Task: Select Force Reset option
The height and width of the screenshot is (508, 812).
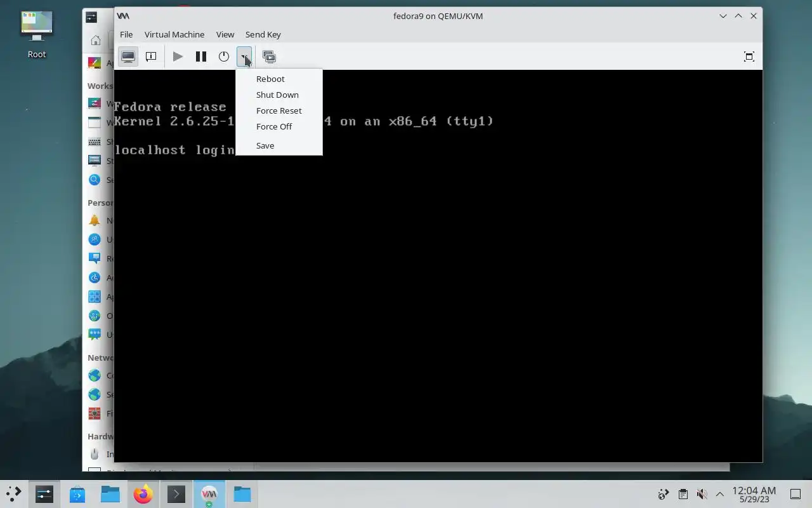Action: pyautogui.click(x=279, y=110)
